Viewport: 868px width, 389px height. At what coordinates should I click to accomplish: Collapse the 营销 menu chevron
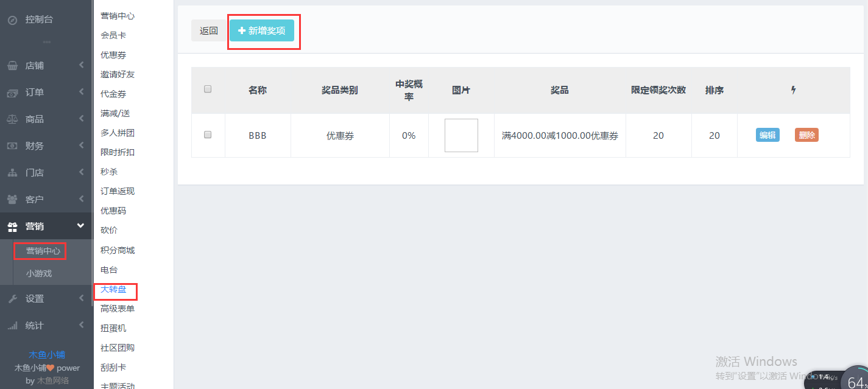point(80,226)
